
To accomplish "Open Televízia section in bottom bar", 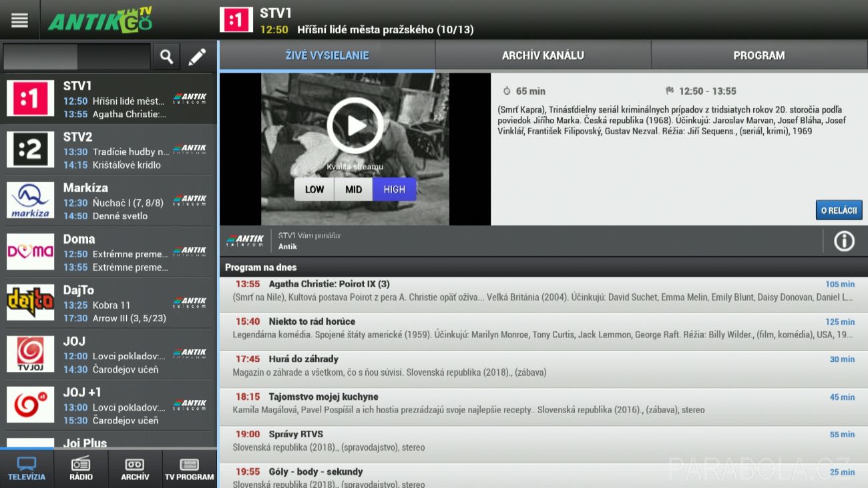I will [x=27, y=469].
